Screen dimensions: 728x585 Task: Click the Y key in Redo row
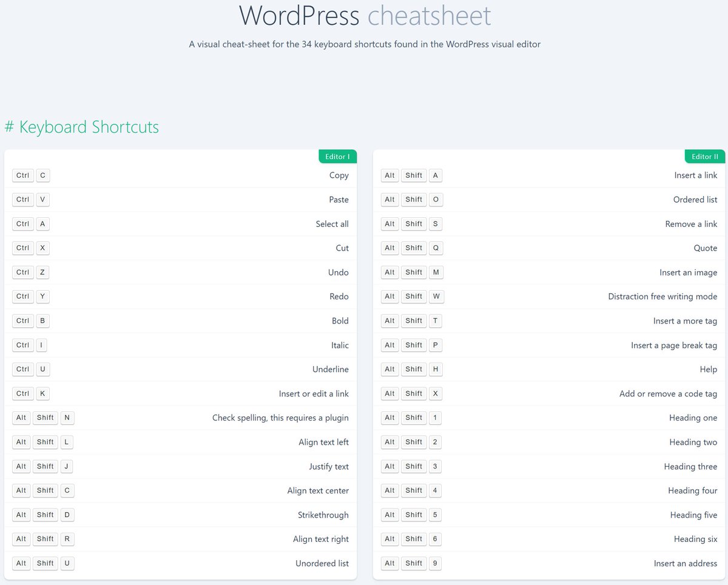coord(42,297)
